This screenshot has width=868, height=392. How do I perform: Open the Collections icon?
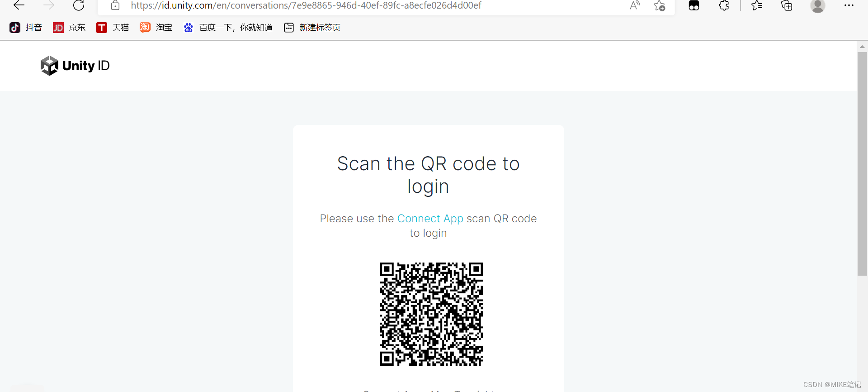tap(787, 5)
